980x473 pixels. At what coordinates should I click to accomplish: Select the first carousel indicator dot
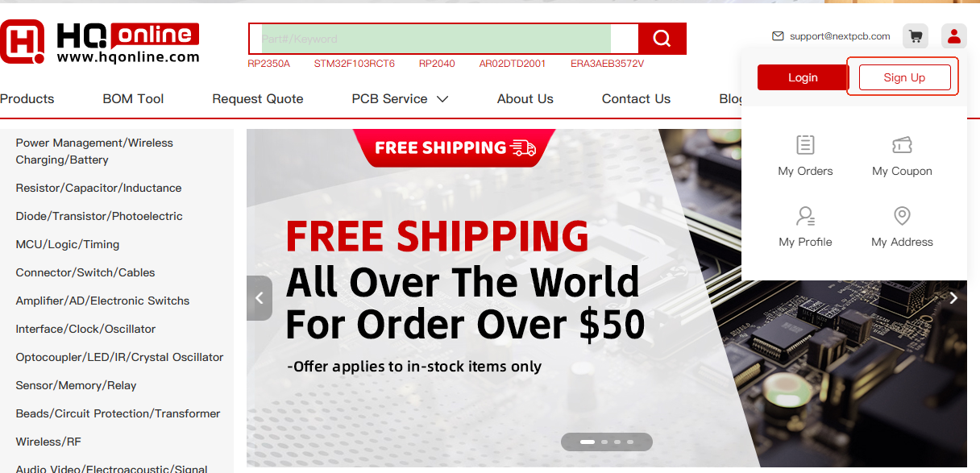coord(588,442)
